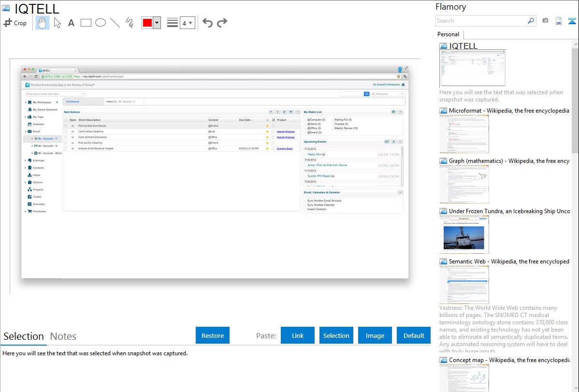Click the page document icon
579x392 pixels.
559,21
